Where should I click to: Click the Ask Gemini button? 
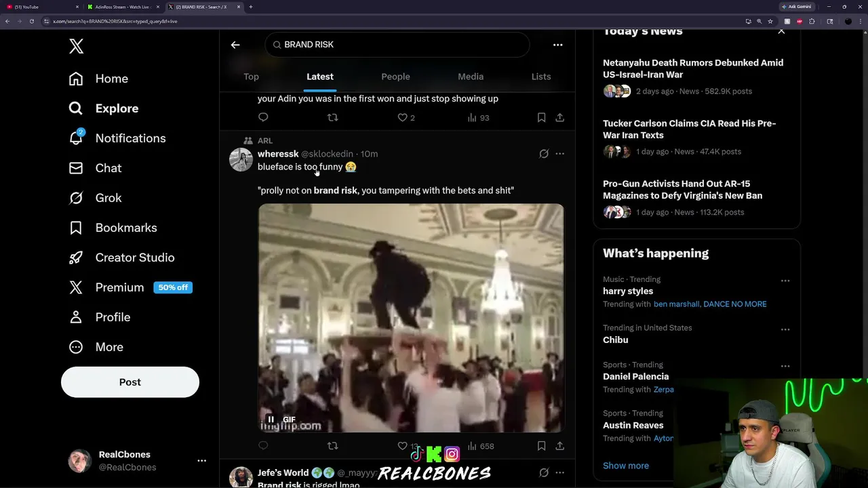click(796, 7)
